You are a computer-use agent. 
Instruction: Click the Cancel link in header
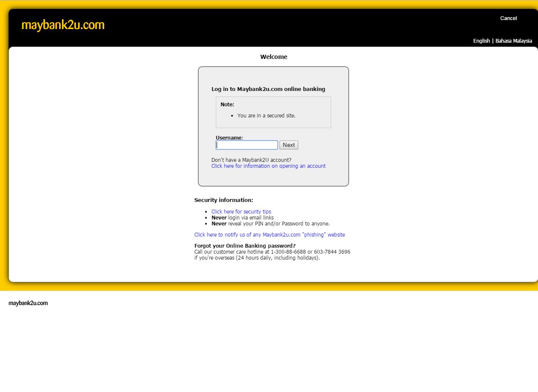click(x=509, y=18)
